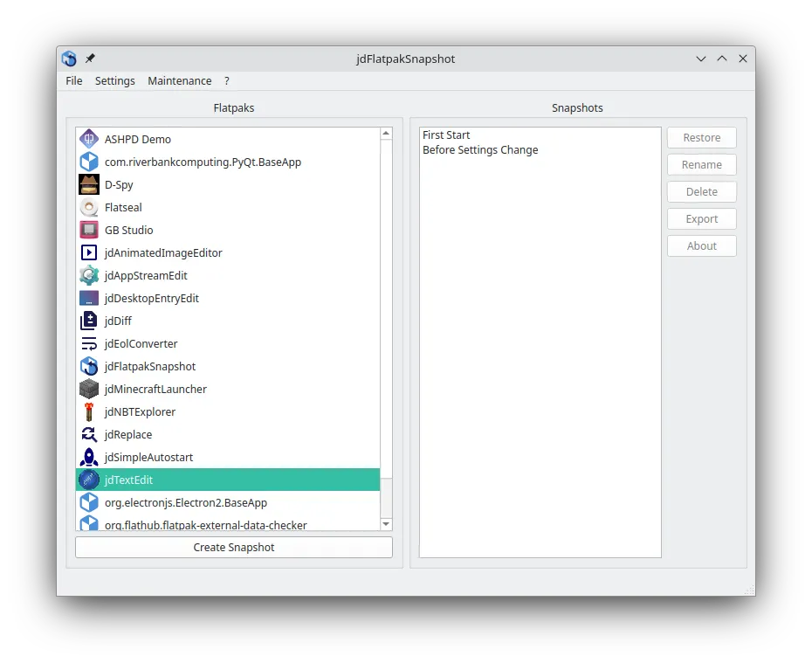Click the jdReplace search-replace icon

(x=89, y=434)
